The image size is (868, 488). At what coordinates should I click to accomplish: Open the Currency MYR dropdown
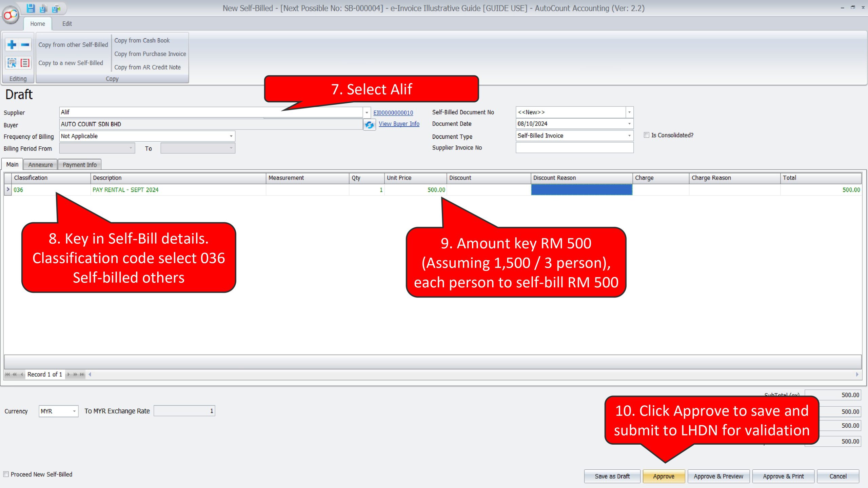click(74, 411)
